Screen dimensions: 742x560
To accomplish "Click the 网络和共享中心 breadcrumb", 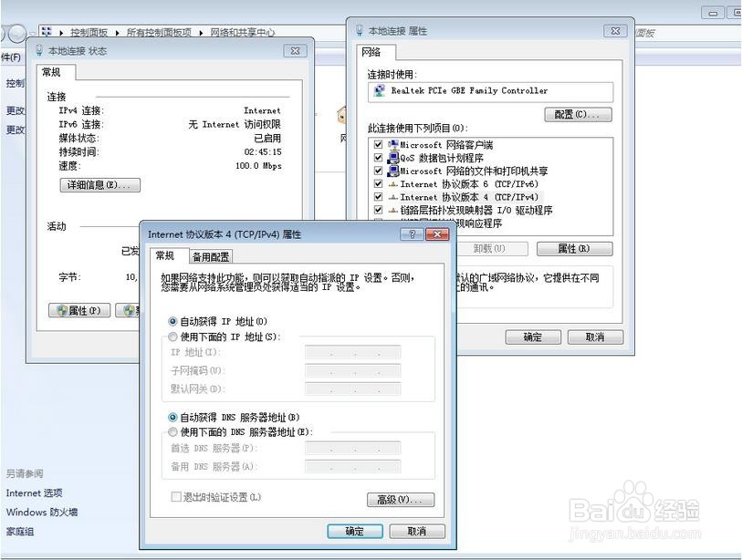I will pyautogui.click(x=242, y=32).
